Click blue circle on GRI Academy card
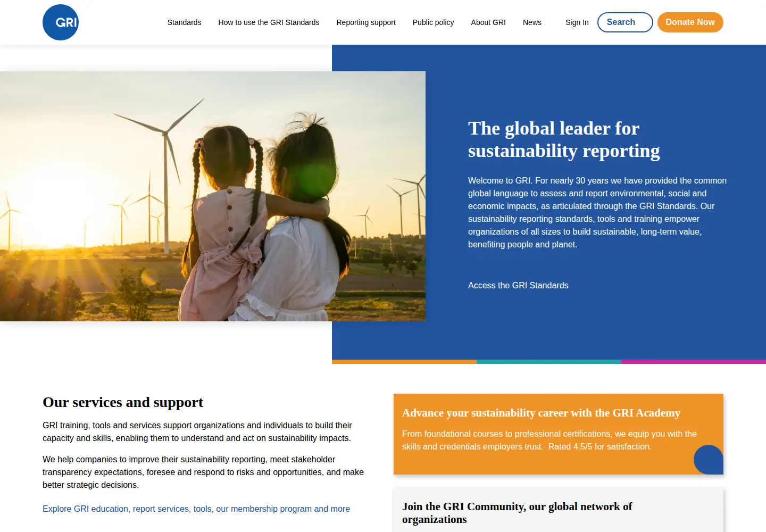Viewport: 766px width, 532px height. tap(709, 460)
